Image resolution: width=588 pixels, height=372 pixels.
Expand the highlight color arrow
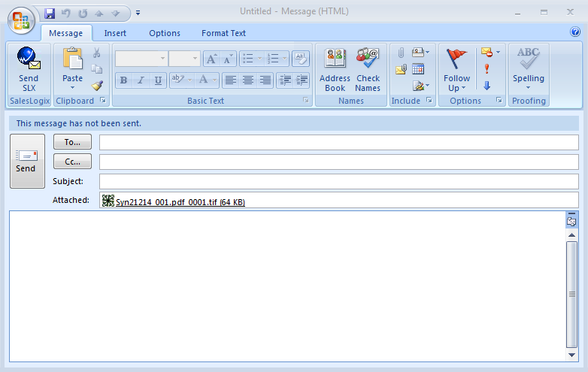coord(189,80)
